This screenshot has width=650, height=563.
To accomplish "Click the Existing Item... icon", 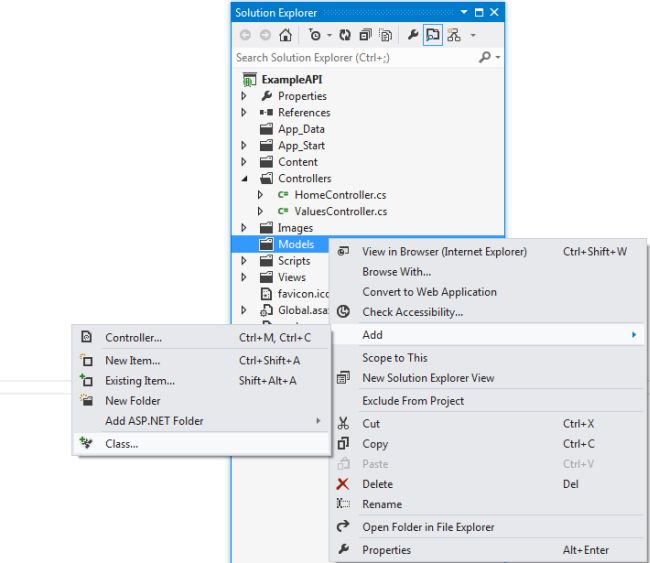I will pos(86,380).
